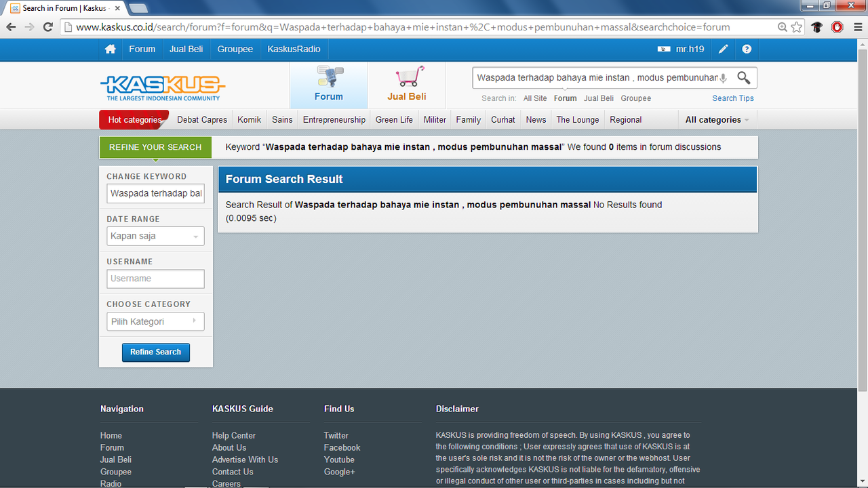Open the footer Home link
The width and height of the screenshot is (868, 488).
coord(111,436)
